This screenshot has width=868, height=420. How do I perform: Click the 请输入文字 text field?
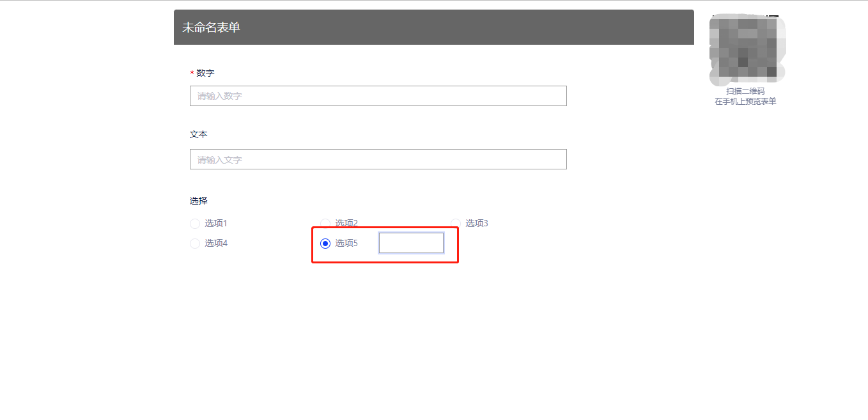point(378,159)
